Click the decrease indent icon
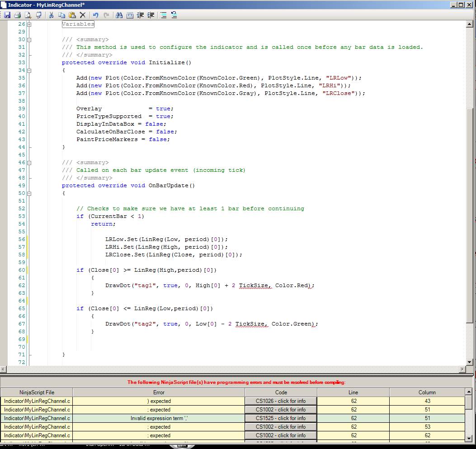The width and height of the screenshot is (476, 449). [141, 15]
